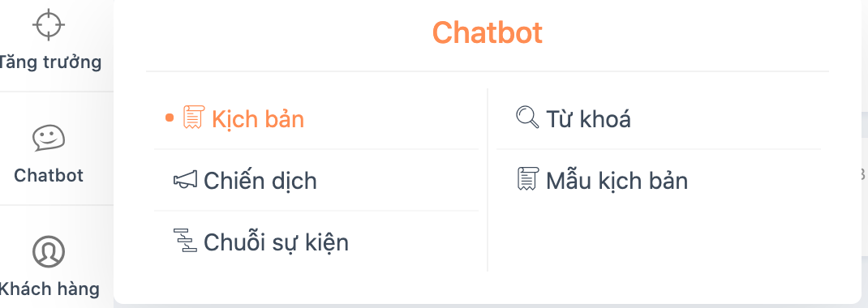
Task: Click the megaphone icon beside Chiến dịch
Action: pyautogui.click(x=186, y=180)
